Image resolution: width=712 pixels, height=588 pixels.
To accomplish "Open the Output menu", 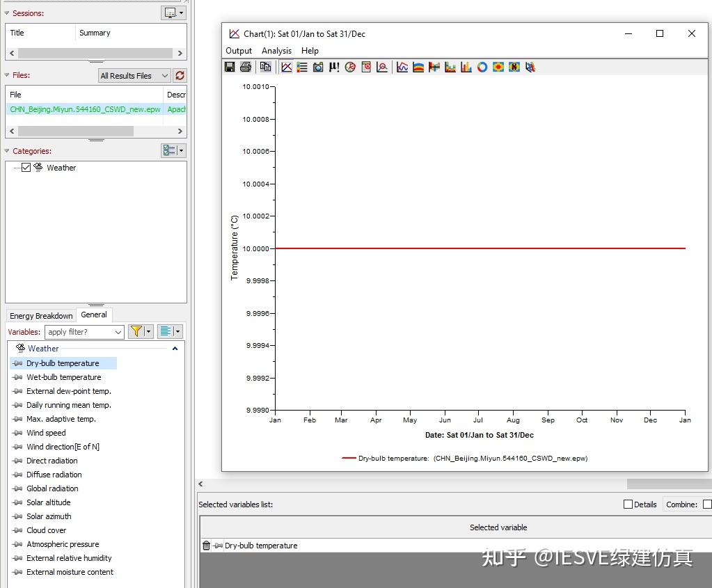I will (x=239, y=51).
